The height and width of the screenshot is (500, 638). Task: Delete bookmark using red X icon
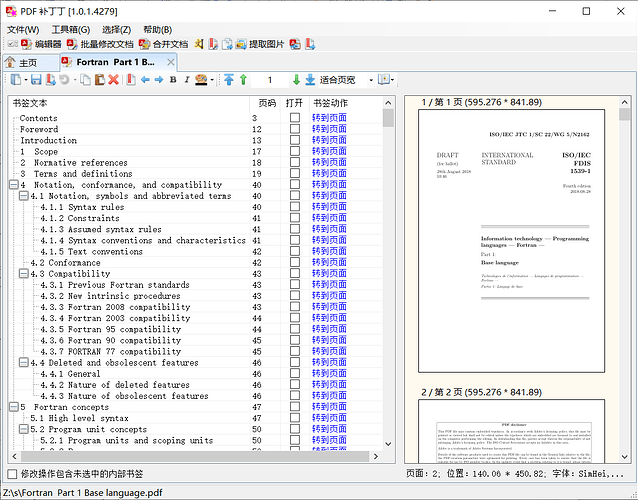tap(114, 80)
